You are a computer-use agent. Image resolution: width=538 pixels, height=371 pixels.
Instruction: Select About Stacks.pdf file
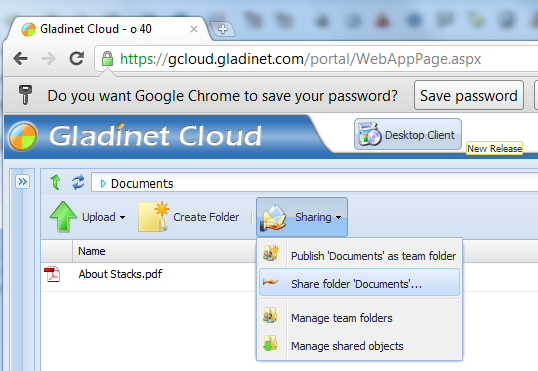[120, 274]
